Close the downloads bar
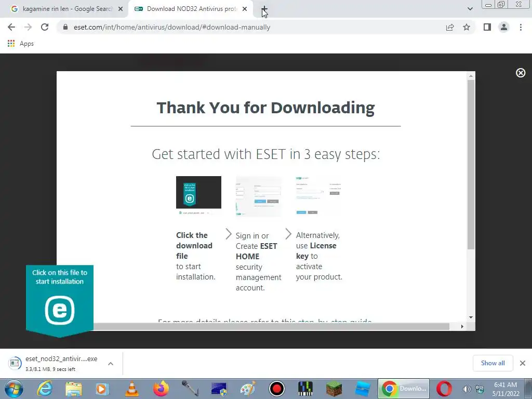This screenshot has height=399, width=532. [x=523, y=363]
